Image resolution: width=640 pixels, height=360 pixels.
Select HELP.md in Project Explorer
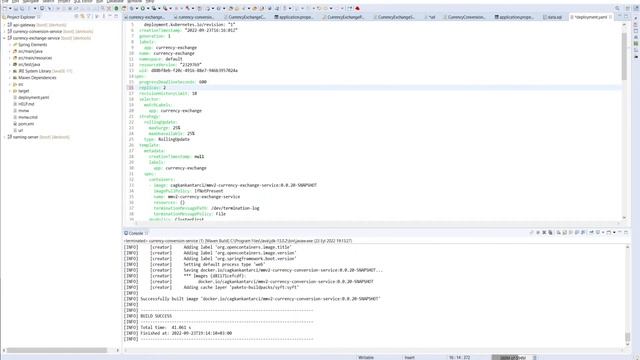pyautogui.click(x=26, y=104)
